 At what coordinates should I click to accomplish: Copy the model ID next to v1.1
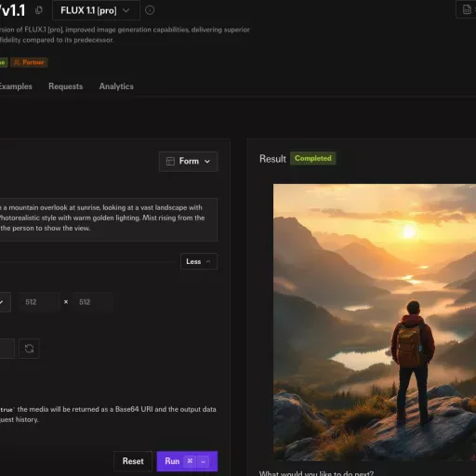click(x=39, y=10)
